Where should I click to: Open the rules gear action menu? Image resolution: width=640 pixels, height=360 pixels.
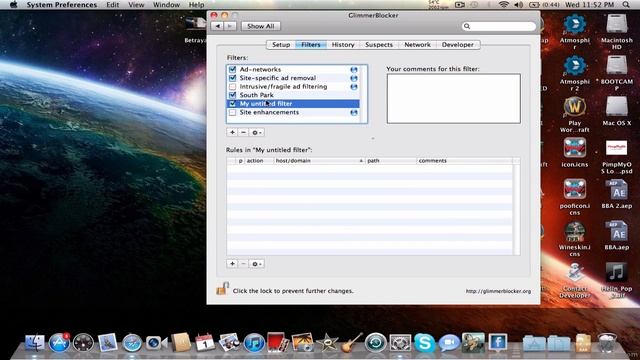click(x=257, y=264)
